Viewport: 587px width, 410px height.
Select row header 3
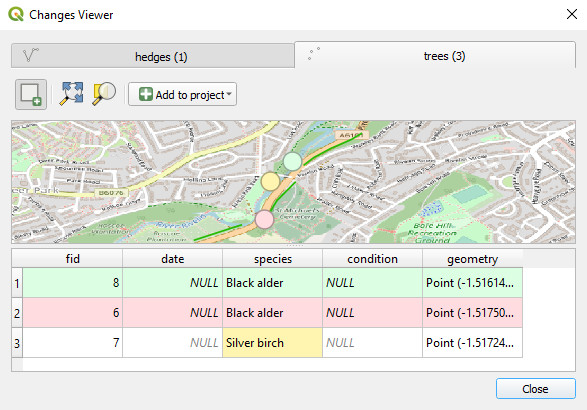pyautogui.click(x=17, y=343)
